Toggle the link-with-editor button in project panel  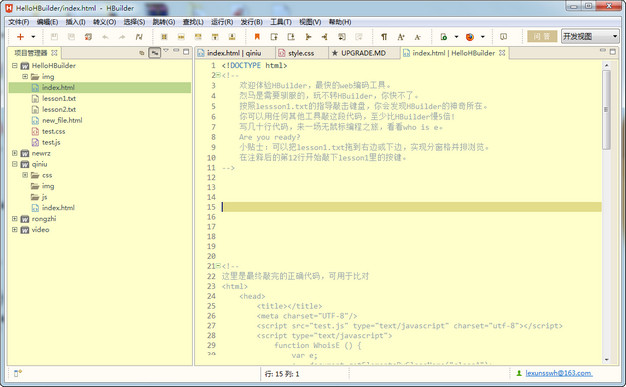tap(154, 52)
